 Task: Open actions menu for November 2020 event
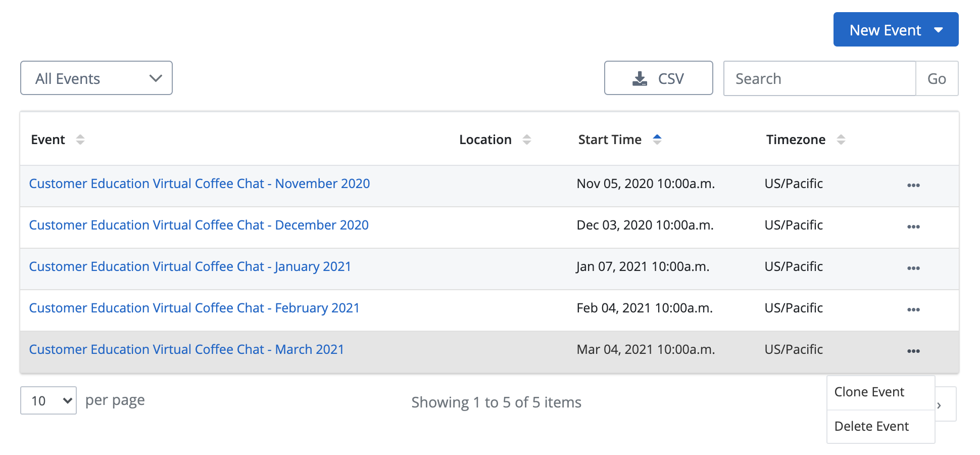click(913, 185)
